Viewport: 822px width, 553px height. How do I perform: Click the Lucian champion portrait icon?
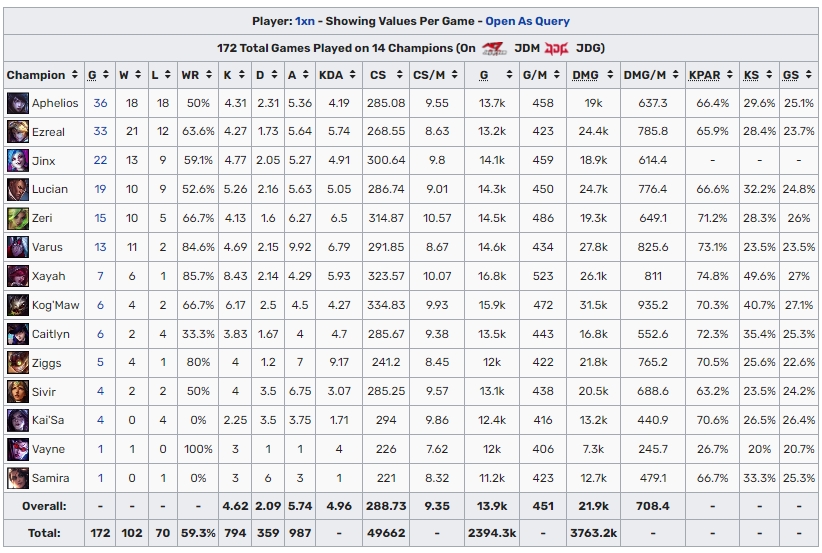pyautogui.click(x=18, y=189)
